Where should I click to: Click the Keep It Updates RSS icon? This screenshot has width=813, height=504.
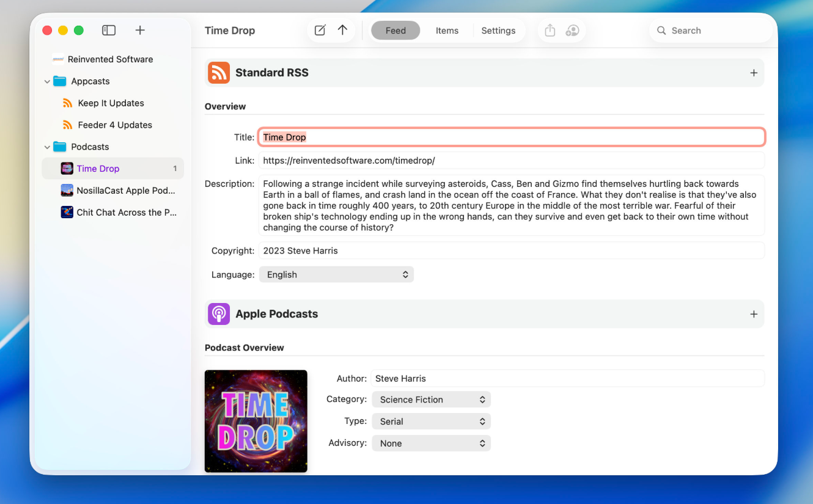click(x=68, y=103)
